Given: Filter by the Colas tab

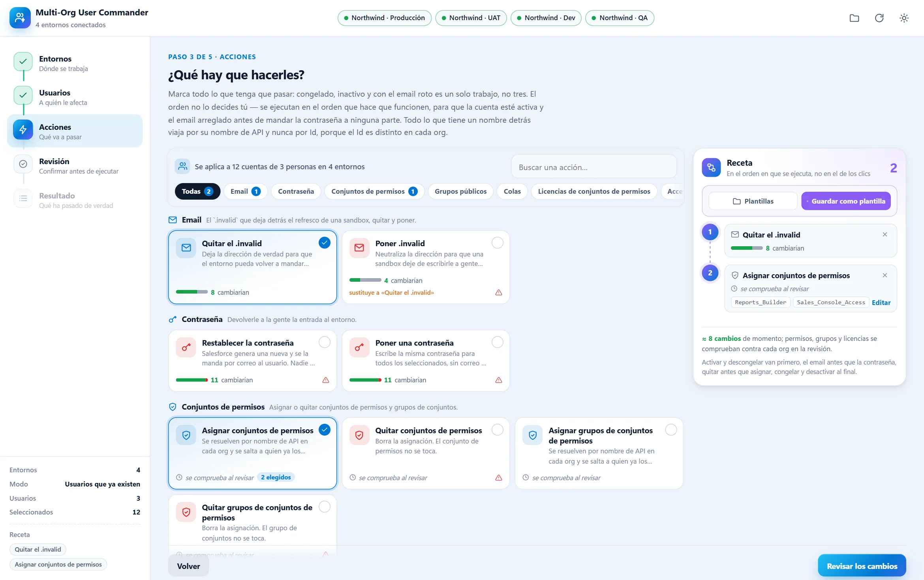Looking at the screenshot, I should point(512,191).
